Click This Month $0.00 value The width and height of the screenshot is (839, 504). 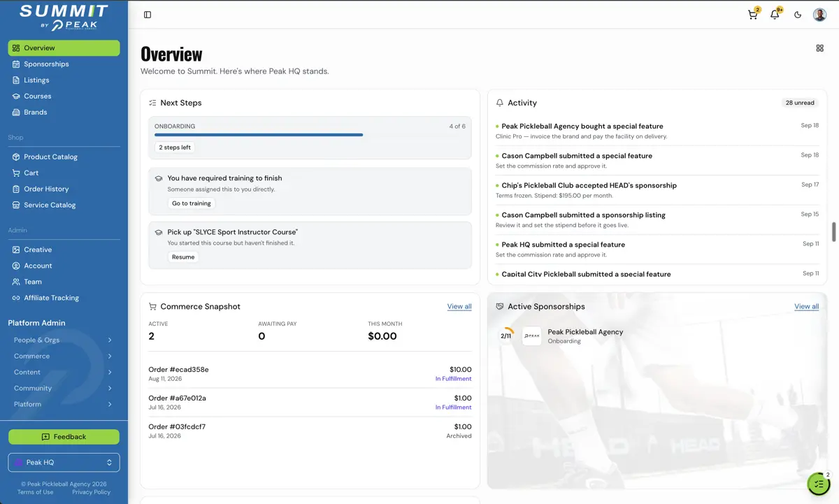pos(382,336)
